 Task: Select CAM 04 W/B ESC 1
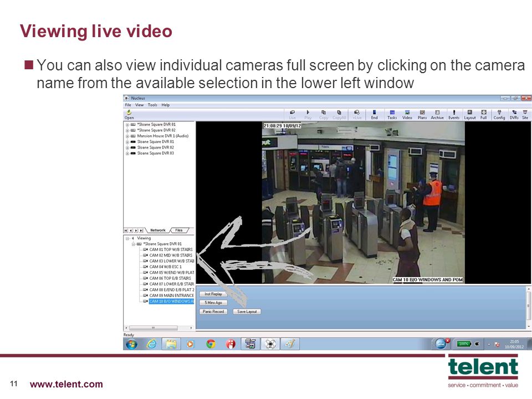tap(165, 267)
